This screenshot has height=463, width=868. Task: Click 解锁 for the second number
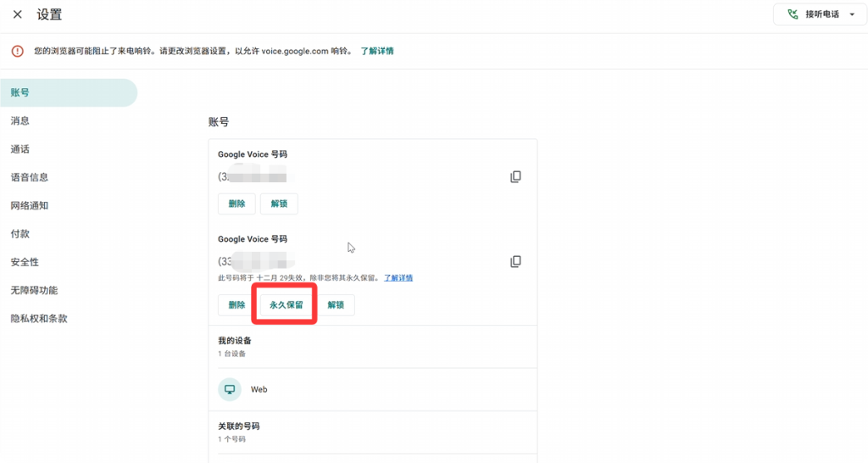[x=337, y=305]
